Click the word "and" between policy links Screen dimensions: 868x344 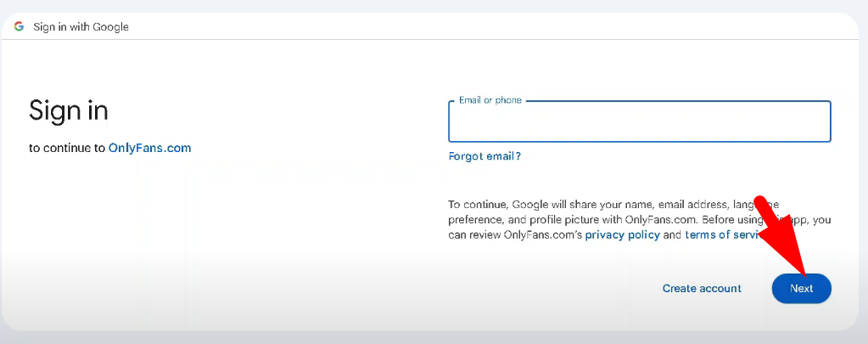[672, 235]
